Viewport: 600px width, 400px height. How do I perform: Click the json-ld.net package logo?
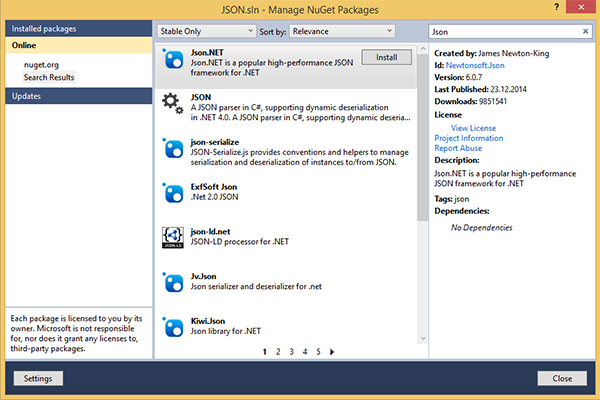tap(171, 237)
